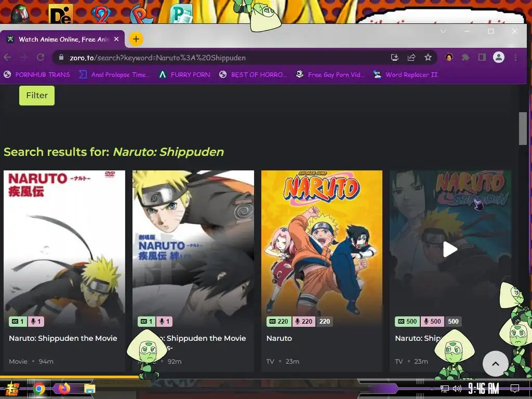Click the CC 220 subtitle badge on Naruto

(279, 321)
